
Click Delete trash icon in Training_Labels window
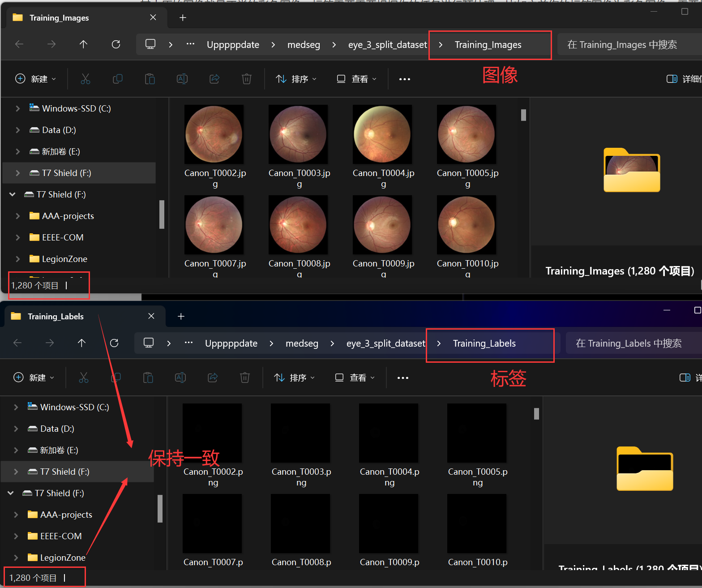point(245,378)
